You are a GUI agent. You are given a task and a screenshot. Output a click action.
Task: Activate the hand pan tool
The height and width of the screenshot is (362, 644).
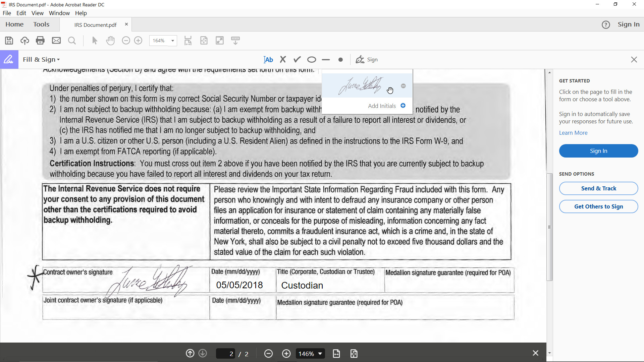coord(110,41)
